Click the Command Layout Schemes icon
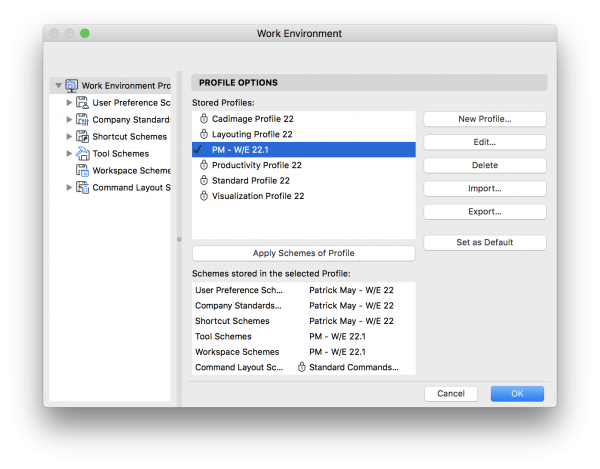 [x=83, y=188]
